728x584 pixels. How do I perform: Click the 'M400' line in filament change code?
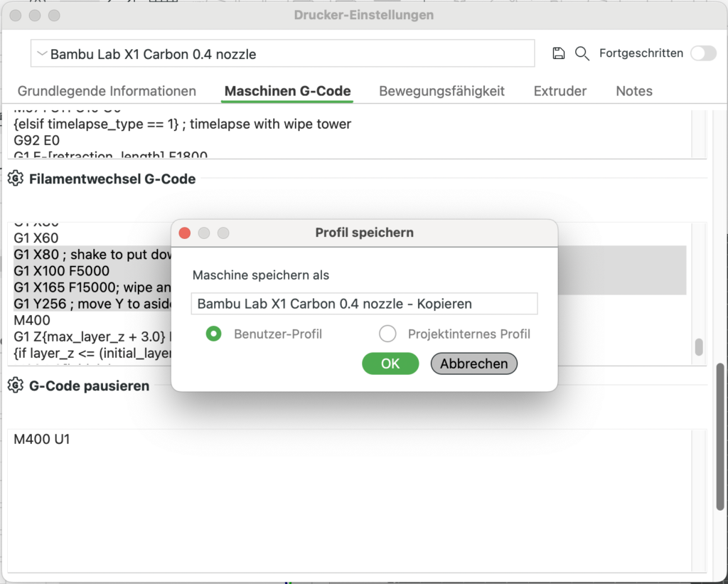point(32,320)
